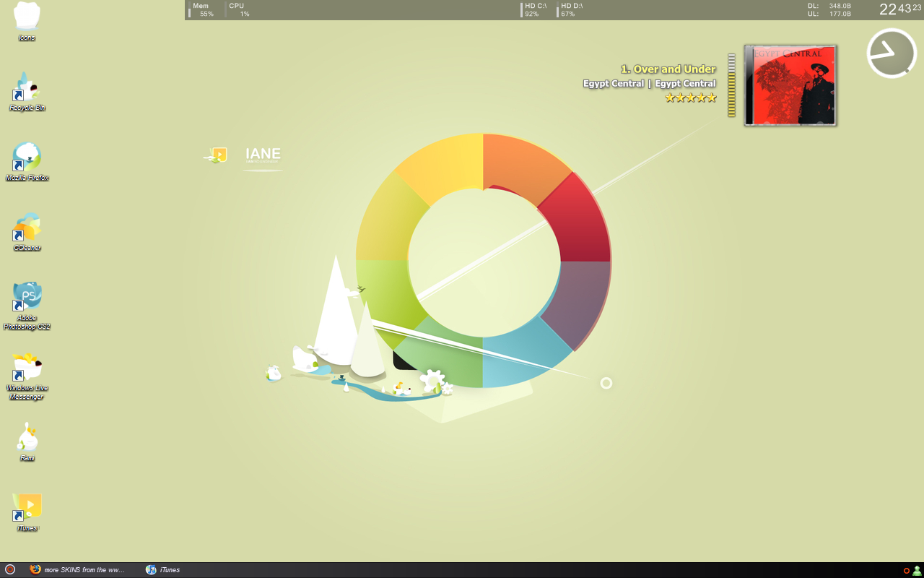Open the Recycle Bin

coord(27,88)
